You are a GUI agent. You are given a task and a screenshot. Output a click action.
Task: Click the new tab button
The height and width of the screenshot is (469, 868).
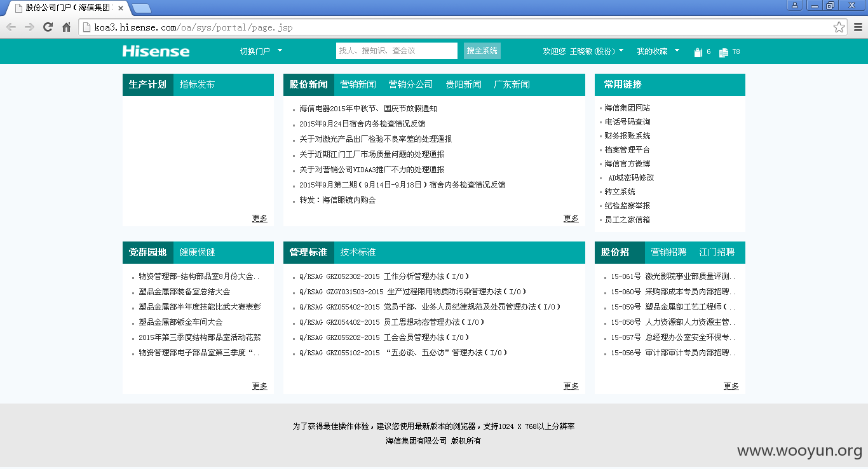(x=142, y=8)
